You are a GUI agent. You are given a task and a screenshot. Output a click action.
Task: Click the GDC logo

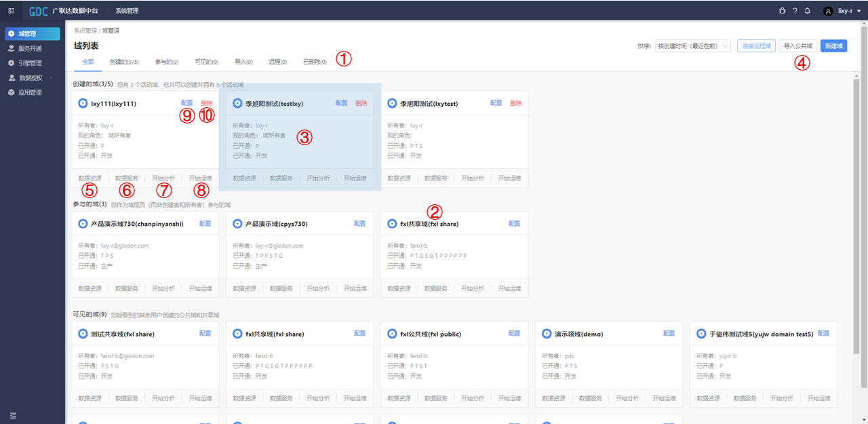(x=38, y=11)
